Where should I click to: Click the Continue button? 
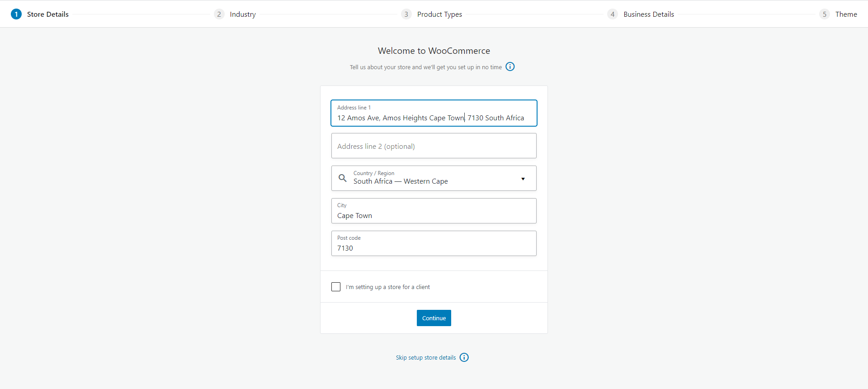434,318
